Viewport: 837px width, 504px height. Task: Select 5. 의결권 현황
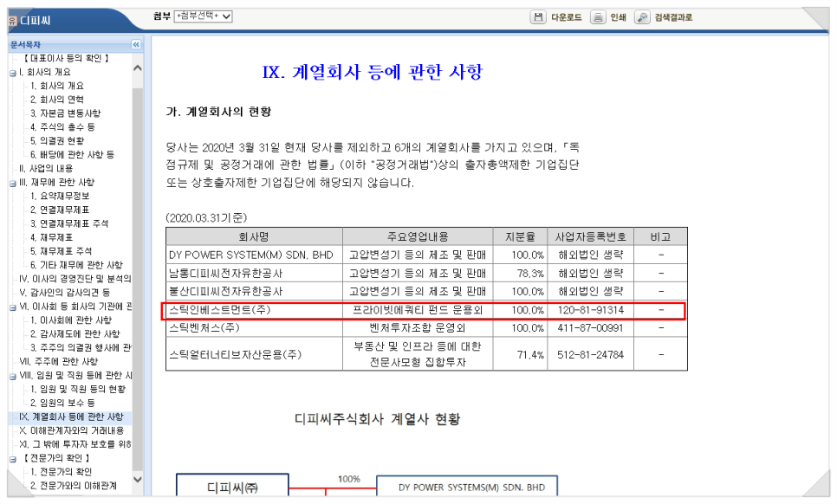click(x=58, y=141)
